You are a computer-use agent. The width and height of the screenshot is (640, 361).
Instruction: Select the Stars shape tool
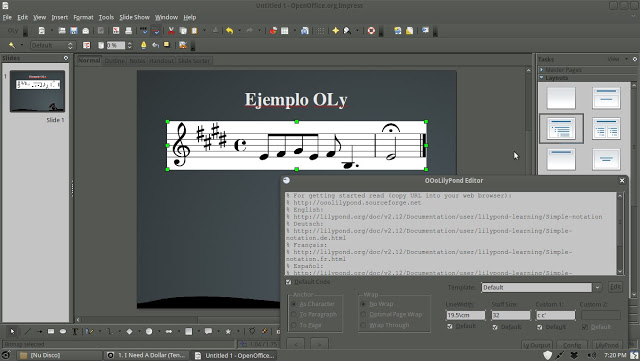[228, 331]
